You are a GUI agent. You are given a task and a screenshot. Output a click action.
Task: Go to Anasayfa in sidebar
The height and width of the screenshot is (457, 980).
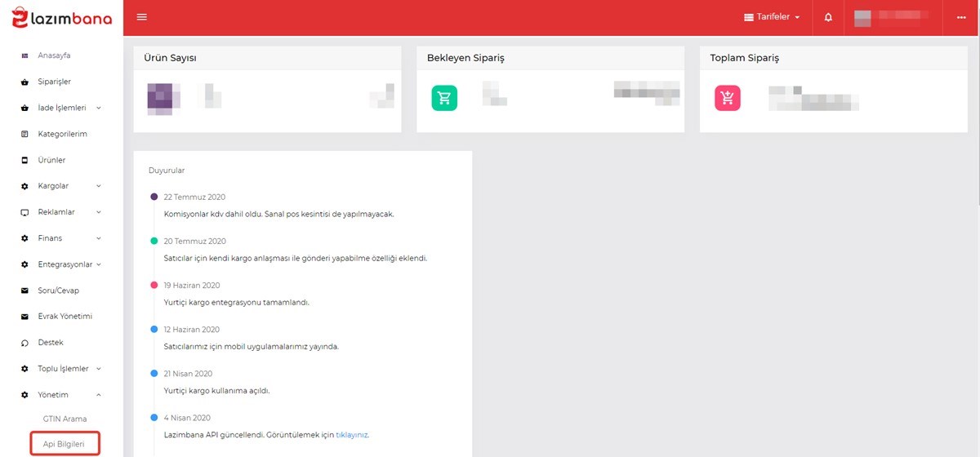tap(54, 55)
